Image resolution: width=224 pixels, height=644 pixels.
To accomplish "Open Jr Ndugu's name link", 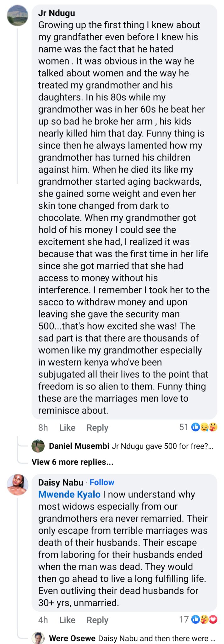I will (57, 13).
